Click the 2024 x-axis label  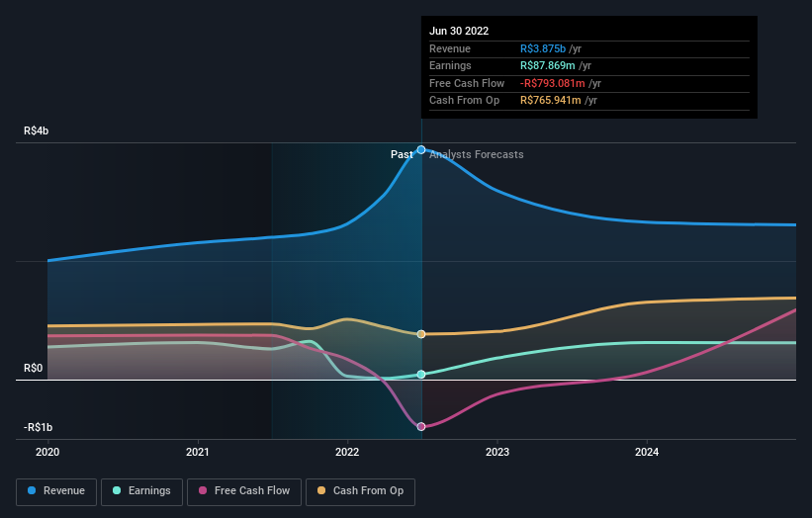pos(647,452)
